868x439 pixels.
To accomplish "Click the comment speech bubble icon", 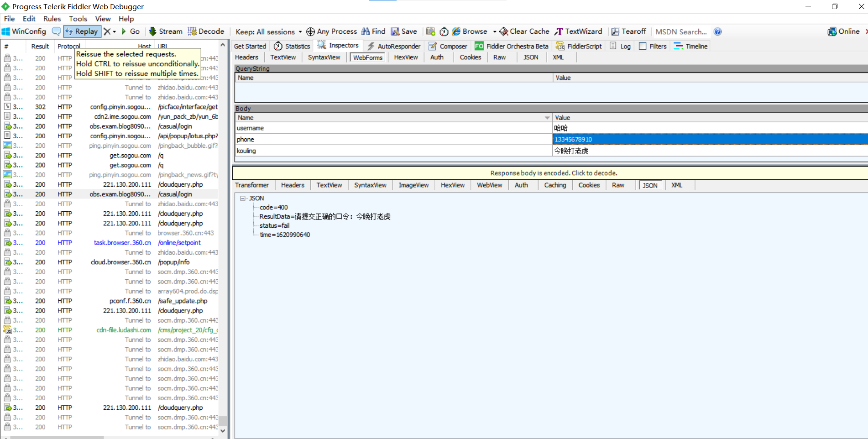I will [56, 31].
